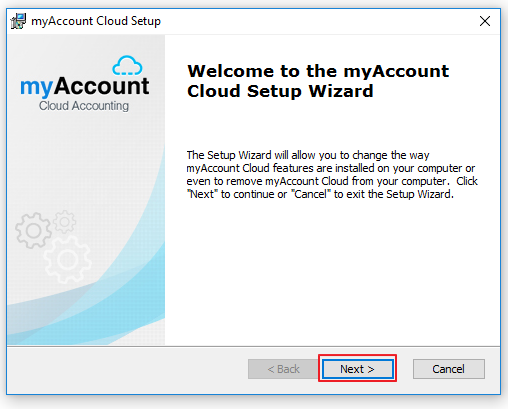Close the setup window with X
508x409 pixels.
[x=485, y=21]
